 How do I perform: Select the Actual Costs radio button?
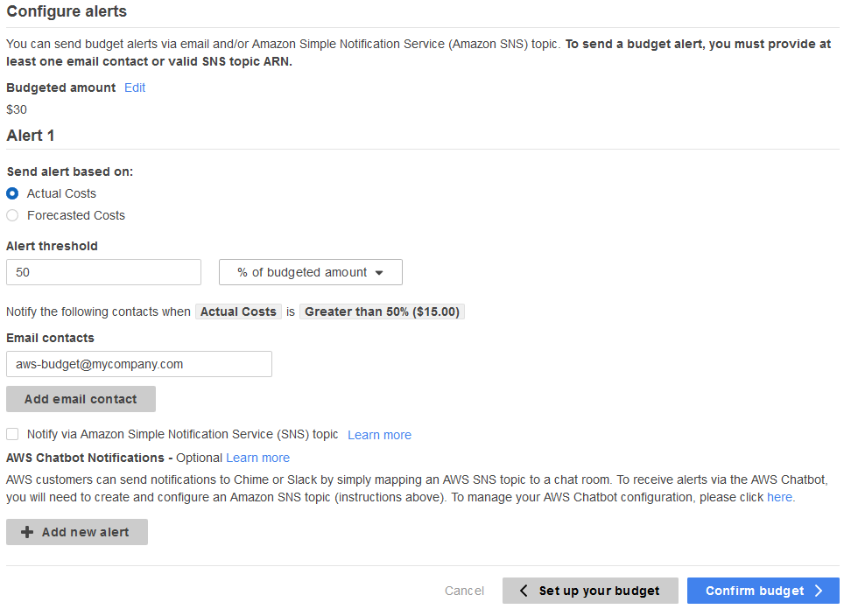(12, 193)
